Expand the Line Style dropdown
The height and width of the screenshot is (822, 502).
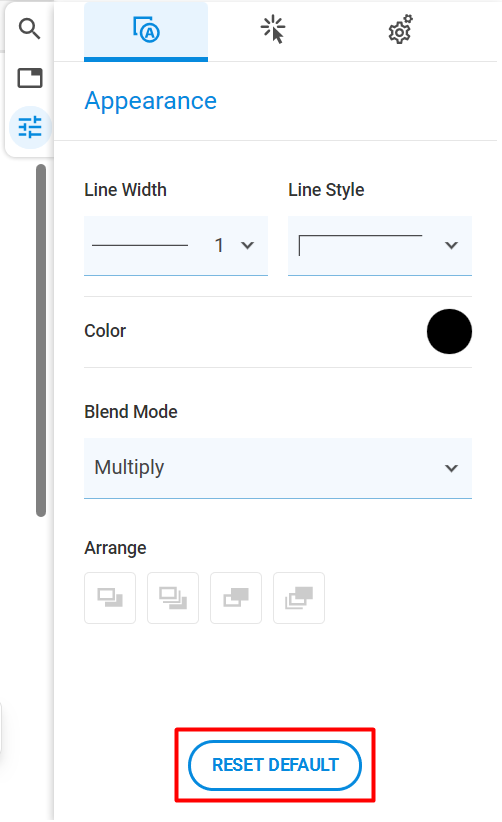(380, 245)
